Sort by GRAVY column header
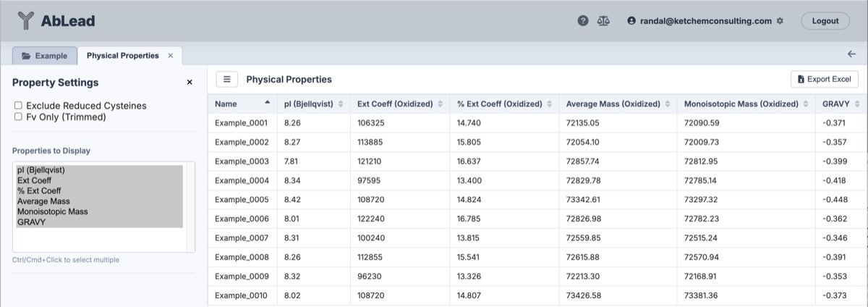Screen dimensions: 868x307 click(x=839, y=104)
